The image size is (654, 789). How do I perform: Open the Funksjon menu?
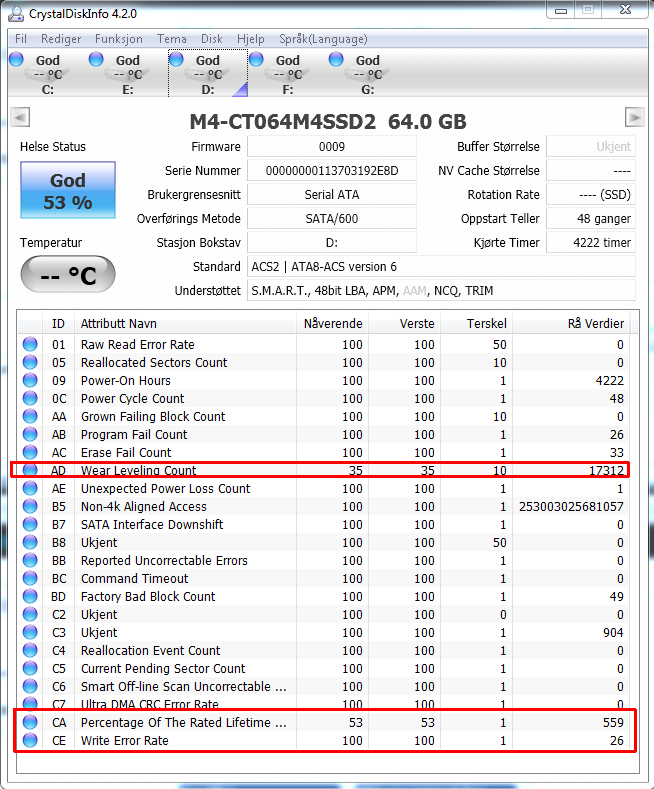coord(119,39)
